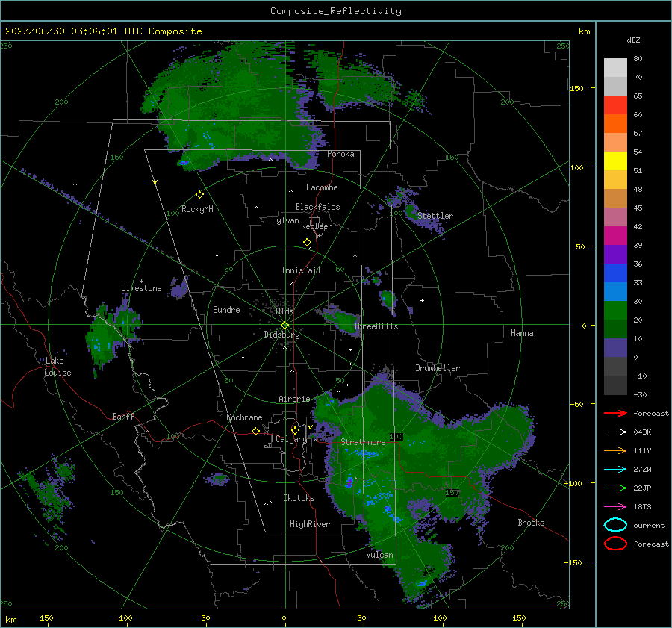672x628 pixels.
Task: Click the Brooks town label
Action: tap(531, 523)
